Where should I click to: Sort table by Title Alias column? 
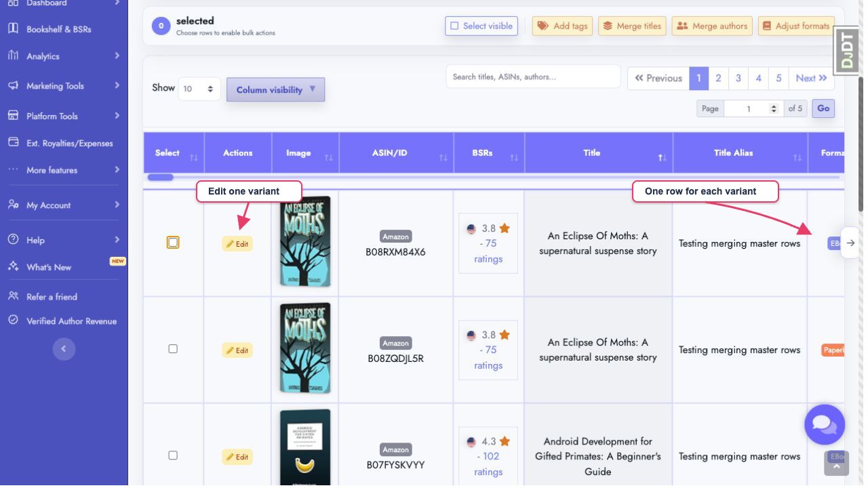click(740, 152)
